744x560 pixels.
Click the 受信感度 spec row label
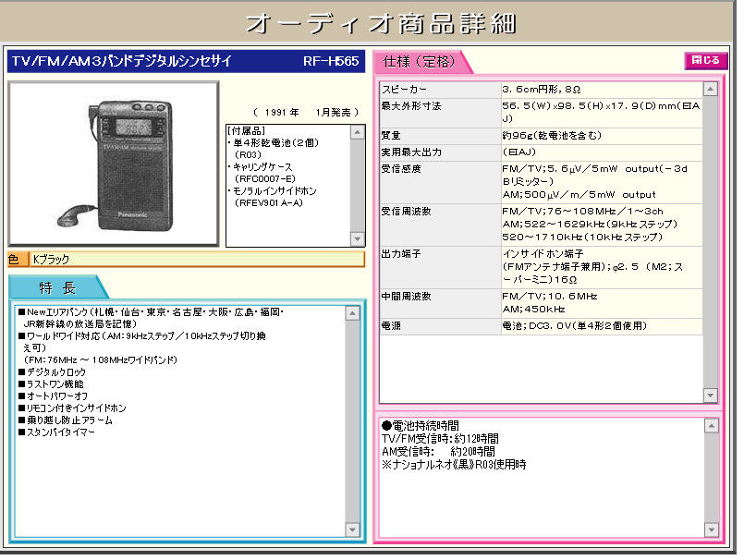tap(401, 169)
